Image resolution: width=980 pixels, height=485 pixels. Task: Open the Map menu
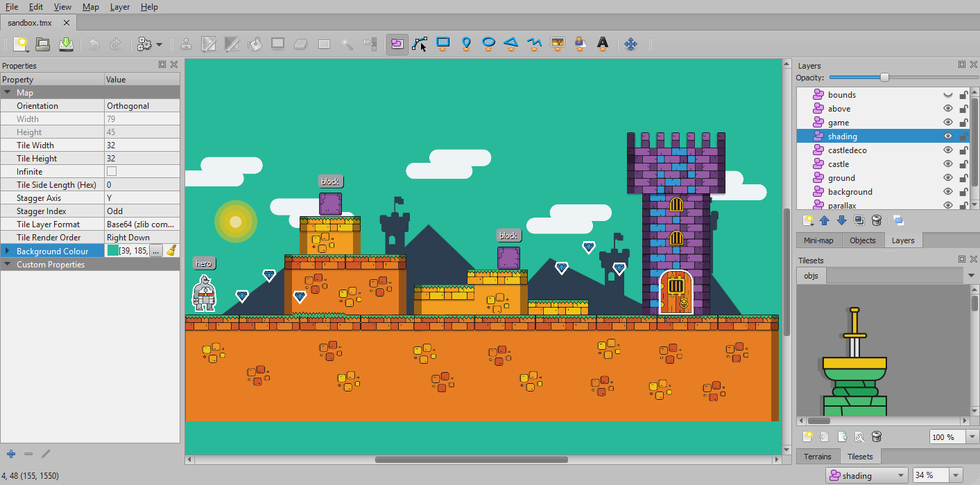tap(90, 7)
